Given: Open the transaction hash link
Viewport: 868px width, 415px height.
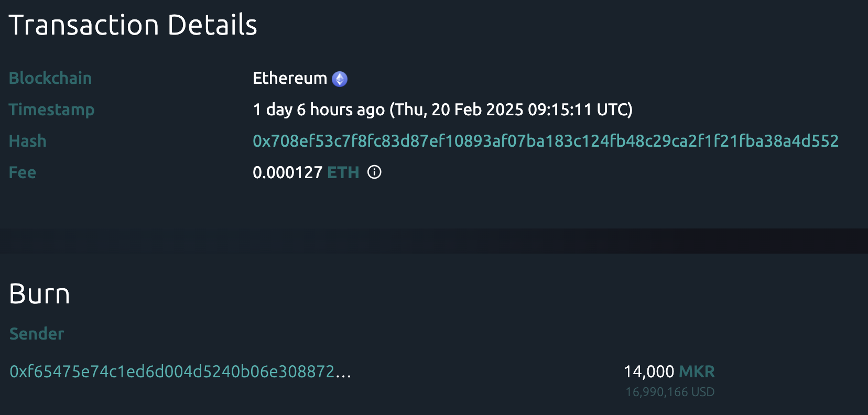Looking at the screenshot, I should click(545, 141).
